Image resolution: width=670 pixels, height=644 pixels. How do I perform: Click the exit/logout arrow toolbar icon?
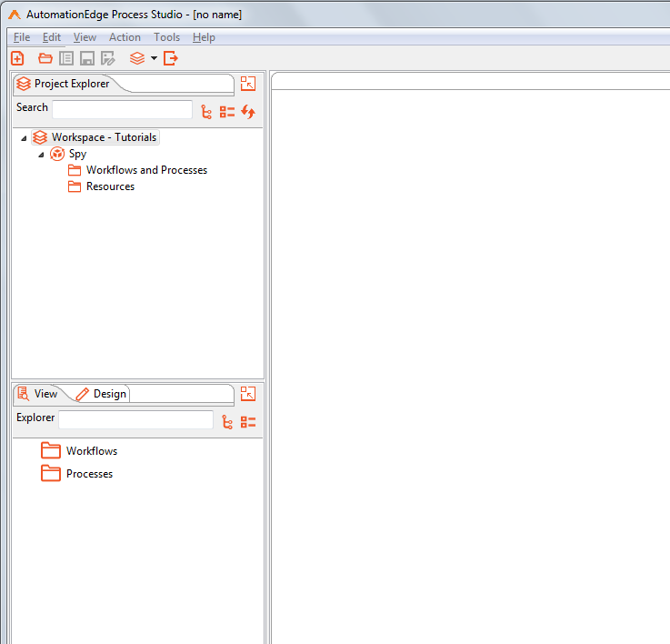coord(170,58)
